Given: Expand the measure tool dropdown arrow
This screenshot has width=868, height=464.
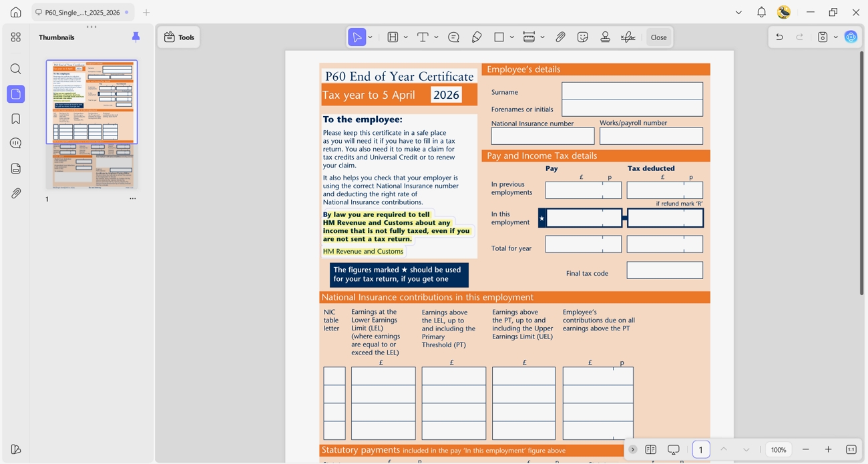Looking at the screenshot, I should point(543,37).
